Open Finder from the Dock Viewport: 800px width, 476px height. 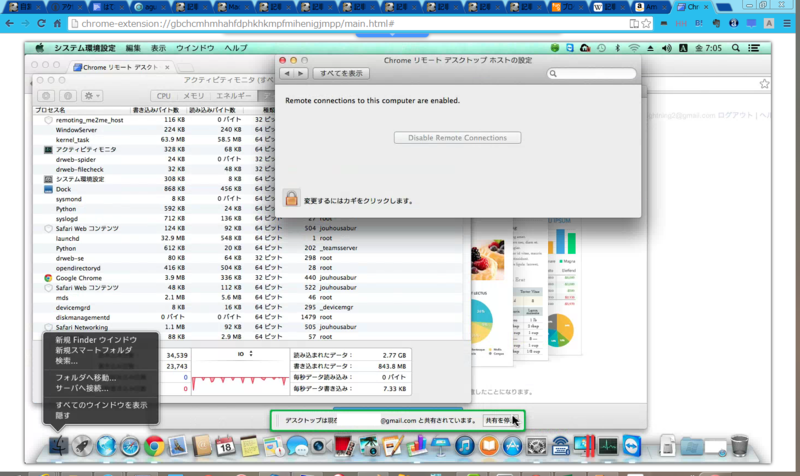58,446
